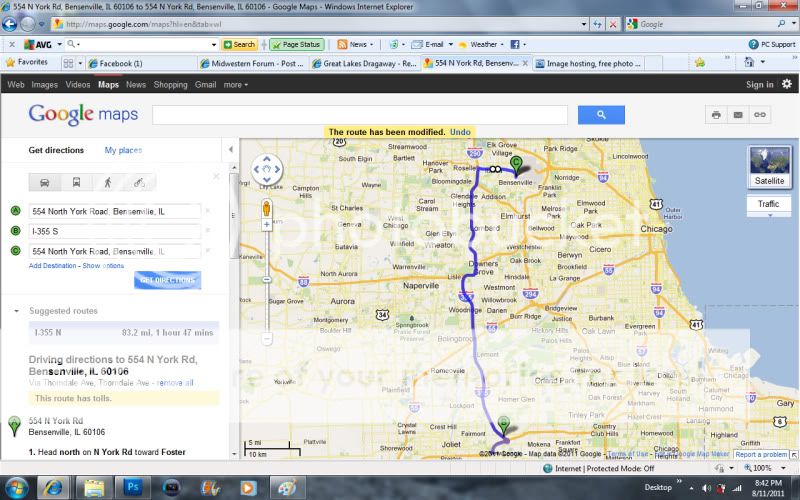Choose the walking directions icon

tap(107, 182)
